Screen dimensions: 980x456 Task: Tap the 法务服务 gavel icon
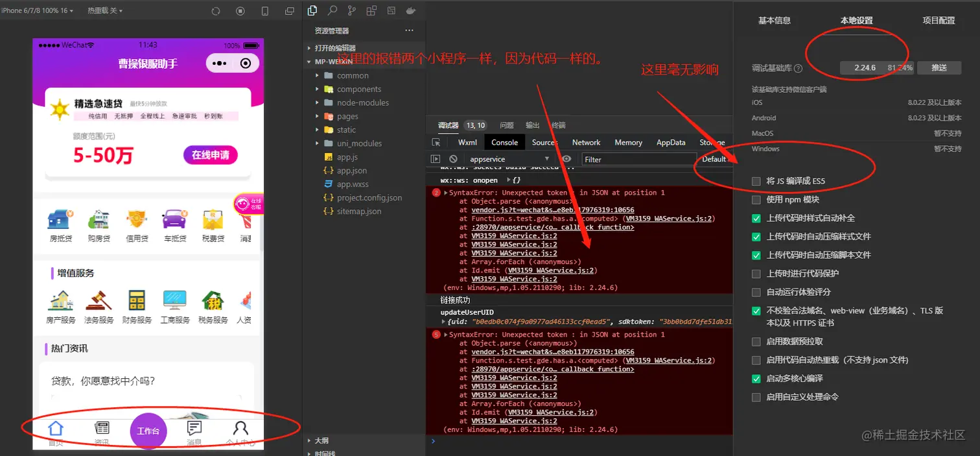99,300
